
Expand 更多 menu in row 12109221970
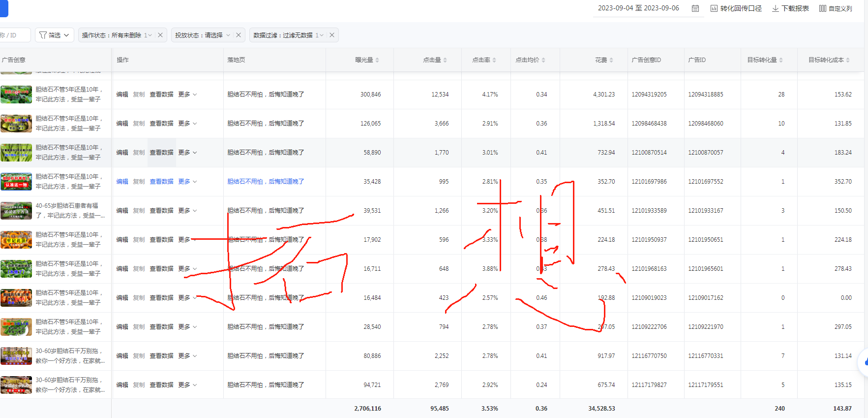point(187,327)
